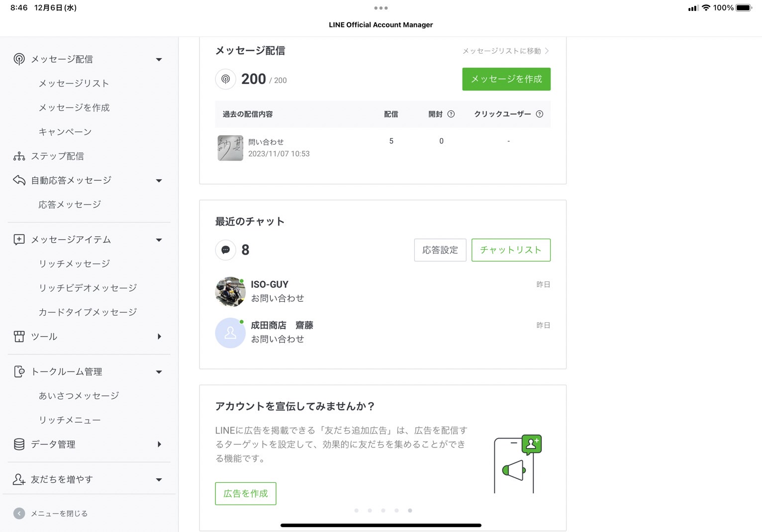Screen dimensions: 762x532
Task: Open あいさつメッセージ in the sidebar
Action: (x=79, y=396)
